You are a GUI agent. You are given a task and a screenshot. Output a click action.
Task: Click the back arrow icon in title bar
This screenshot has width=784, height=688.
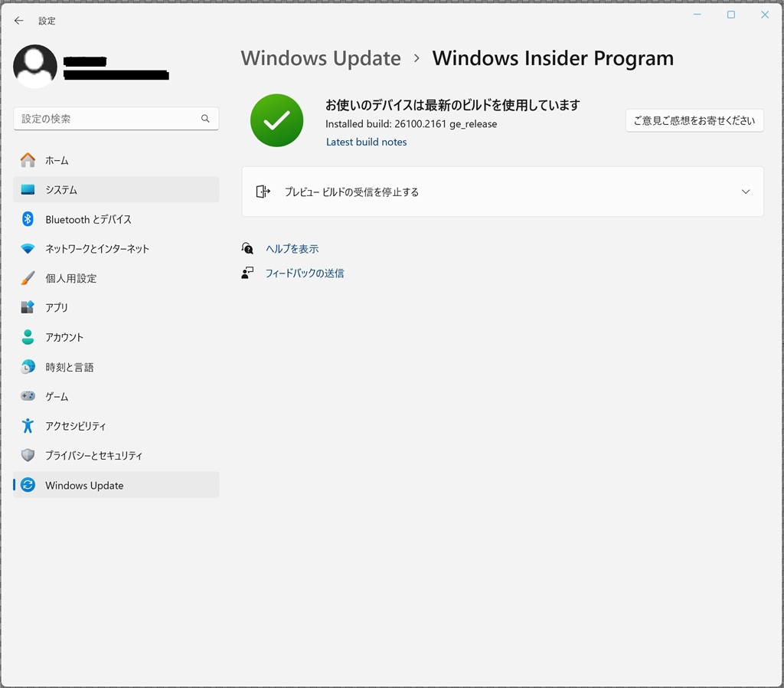19,21
